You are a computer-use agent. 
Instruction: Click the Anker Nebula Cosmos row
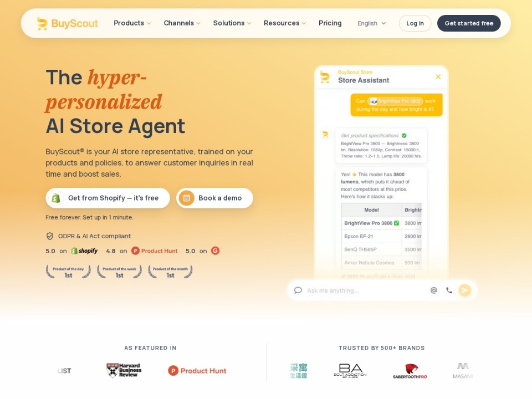point(381,263)
